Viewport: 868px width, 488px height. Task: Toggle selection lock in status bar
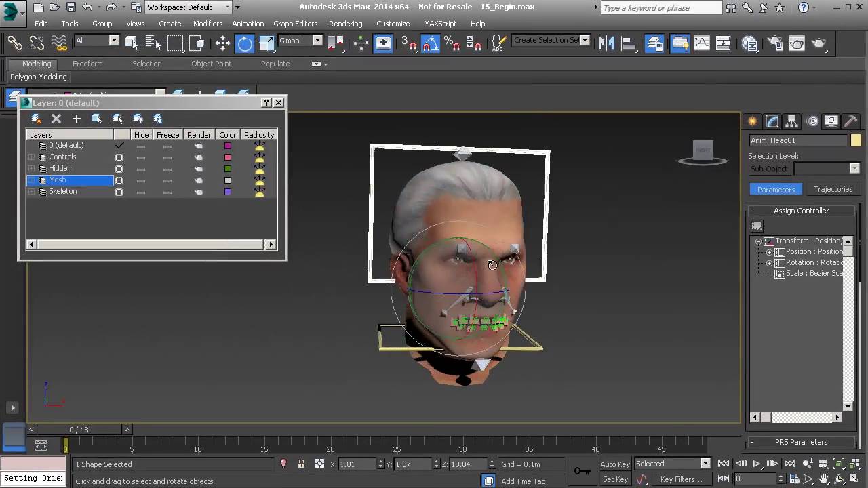pyautogui.click(x=301, y=464)
